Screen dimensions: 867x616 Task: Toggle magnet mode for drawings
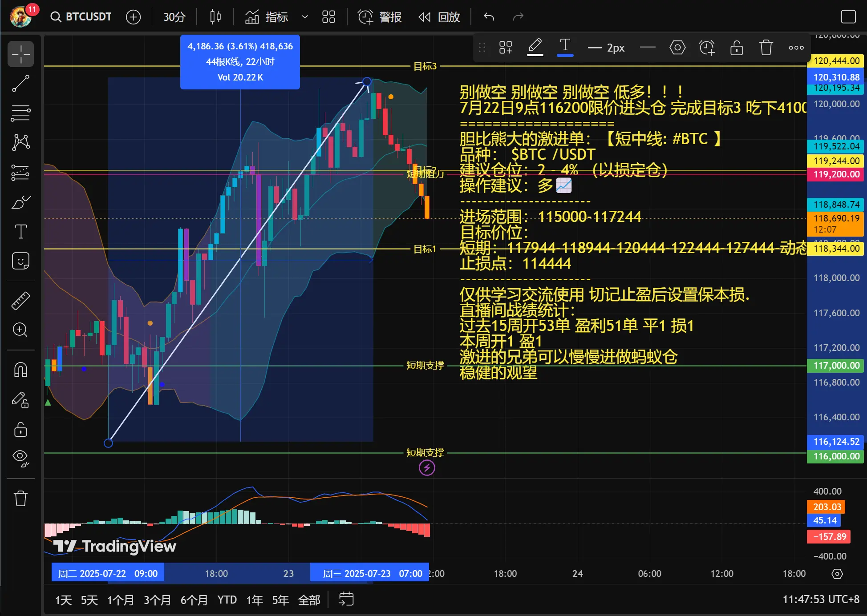(21, 369)
